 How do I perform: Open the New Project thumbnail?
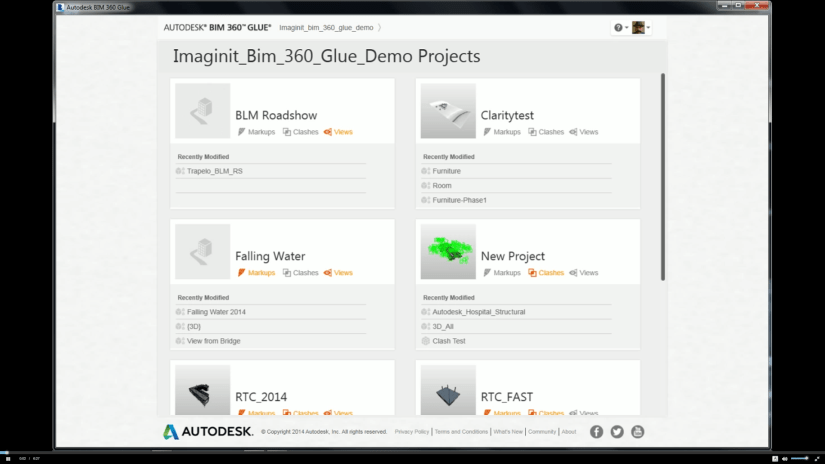(x=447, y=249)
